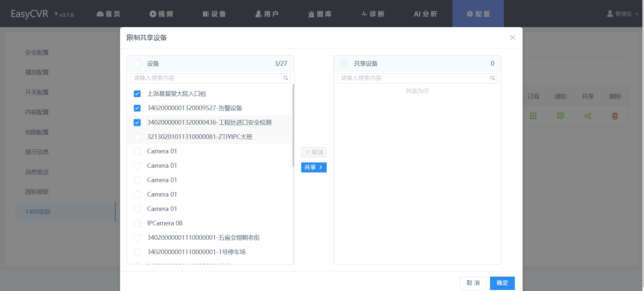Click the device list vertical scrollbar
The image size is (644, 291).
pyautogui.click(x=293, y=126)
